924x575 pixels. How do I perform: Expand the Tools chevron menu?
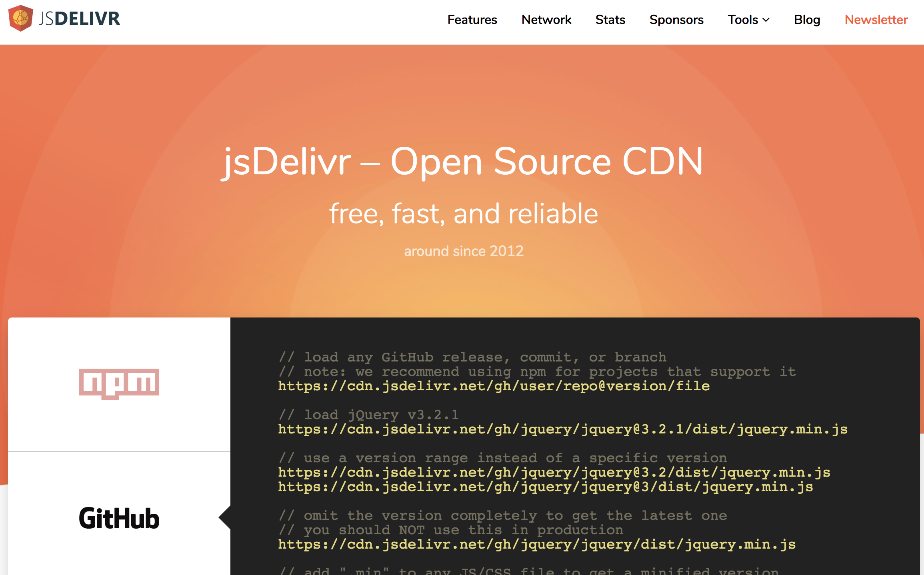coord(766,20)
